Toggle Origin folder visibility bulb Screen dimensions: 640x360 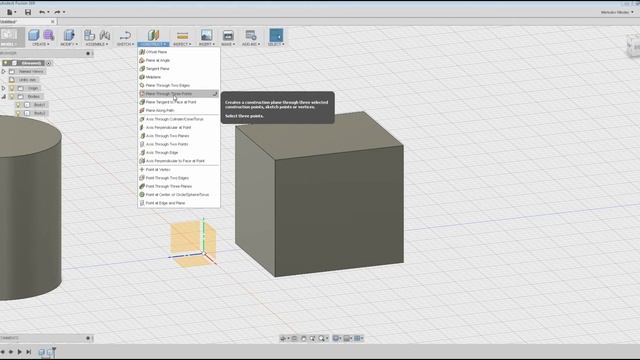[x=12, y=88]
